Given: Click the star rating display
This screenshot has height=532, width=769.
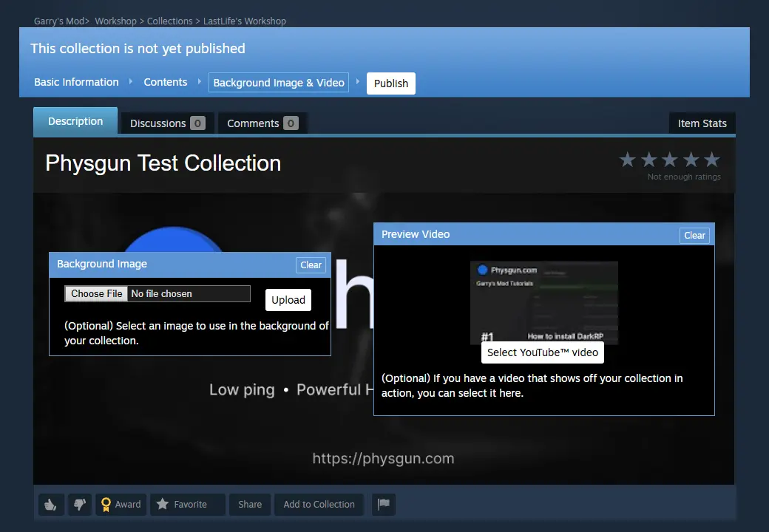Looking at the screenshot, I should [669, 160].
